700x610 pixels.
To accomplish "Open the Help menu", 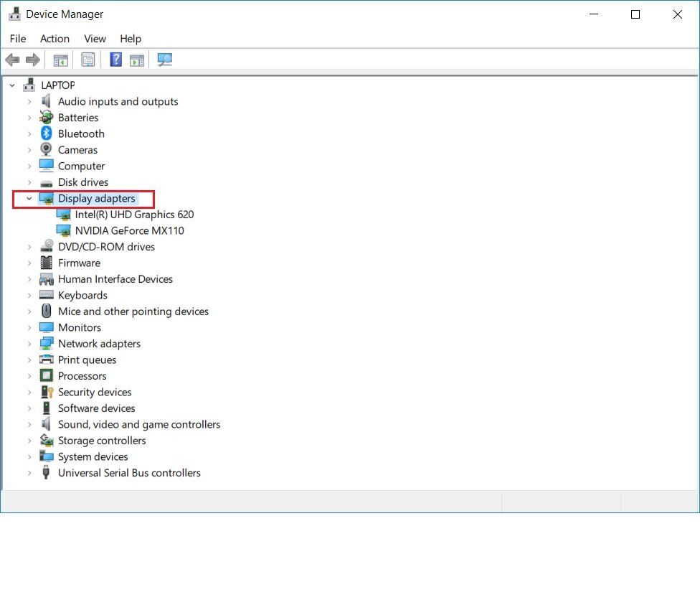I will click(131, 39).
